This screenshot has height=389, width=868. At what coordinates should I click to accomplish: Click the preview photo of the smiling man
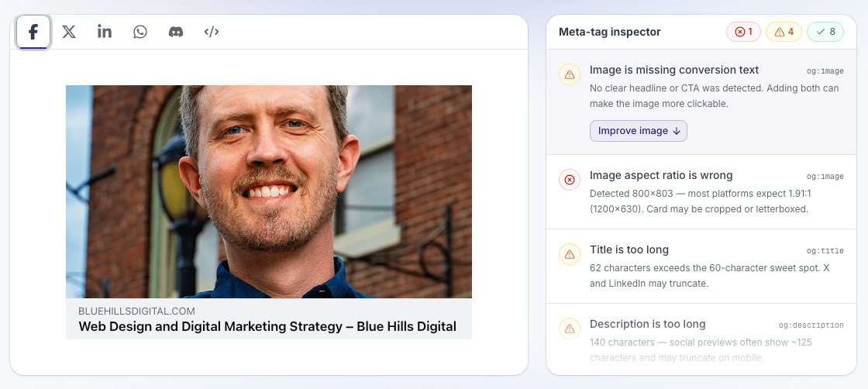[268, 192]
